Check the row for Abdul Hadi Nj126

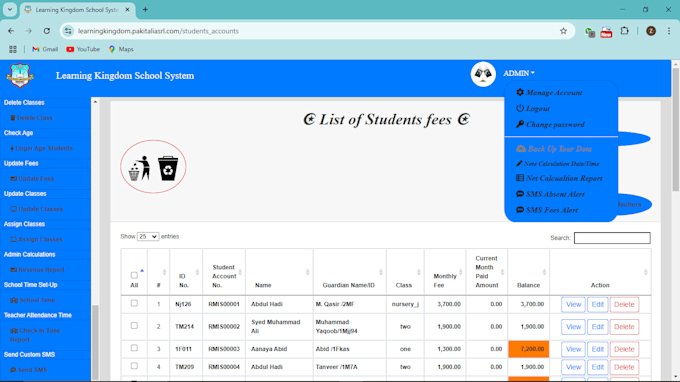[x=134, y=304]
